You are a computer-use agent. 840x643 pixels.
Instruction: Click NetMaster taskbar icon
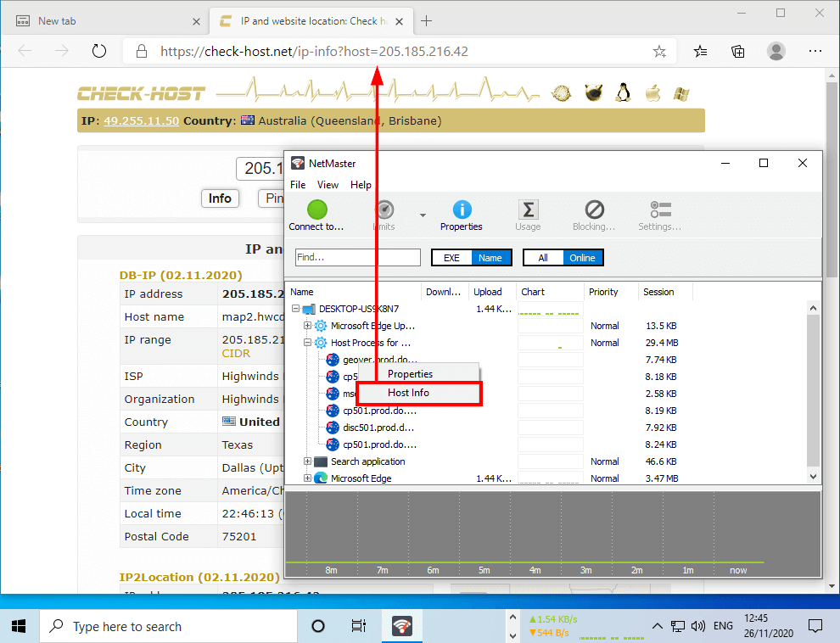pos(402,626)
